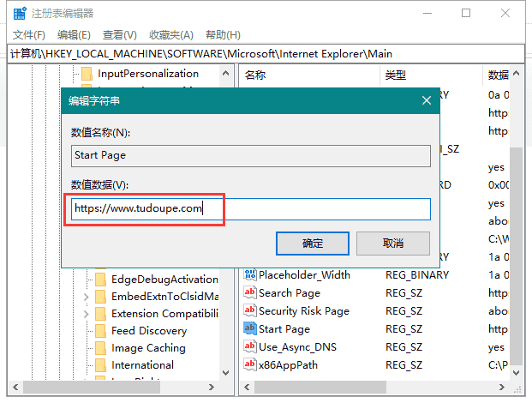532x403 pixels.
Task: Maximize the Registry Editor window
Action: click(x=466, y=13)
